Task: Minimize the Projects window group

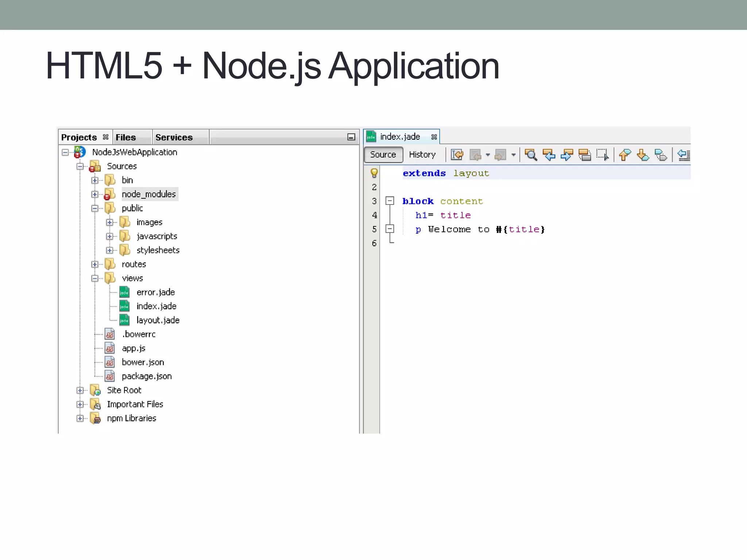Action: click(x=351, y=137)
